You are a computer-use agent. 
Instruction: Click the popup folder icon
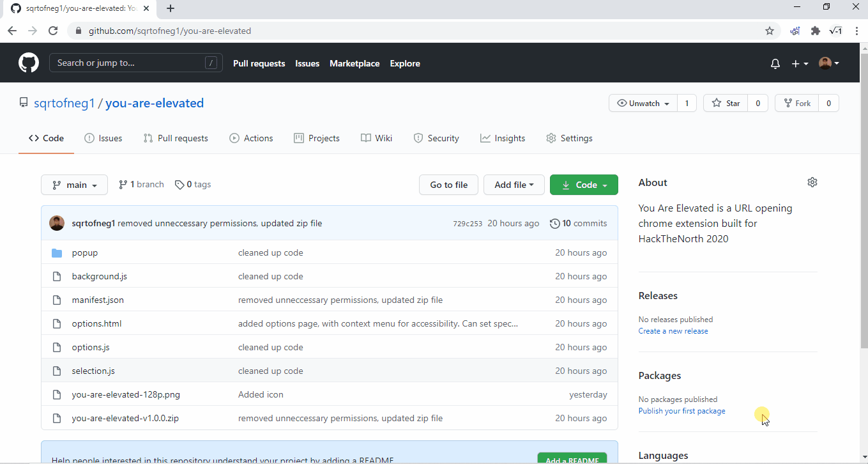(x=57, y=253)
